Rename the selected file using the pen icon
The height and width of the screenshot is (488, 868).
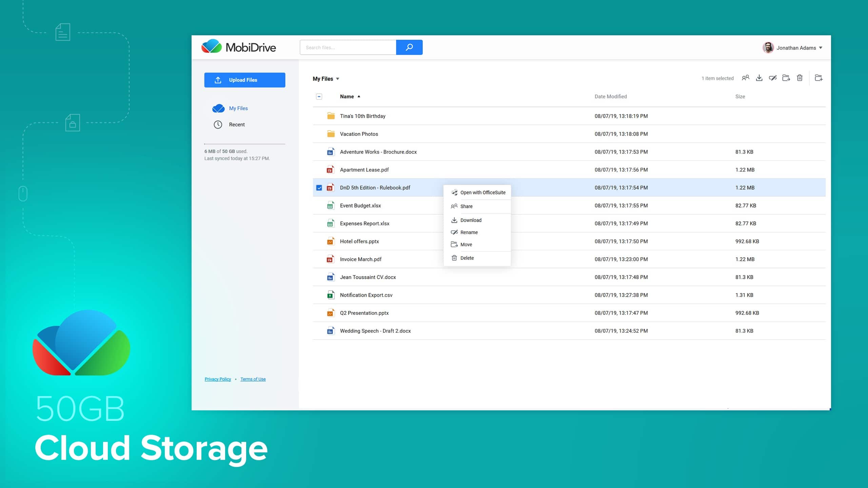coord(773,78)
